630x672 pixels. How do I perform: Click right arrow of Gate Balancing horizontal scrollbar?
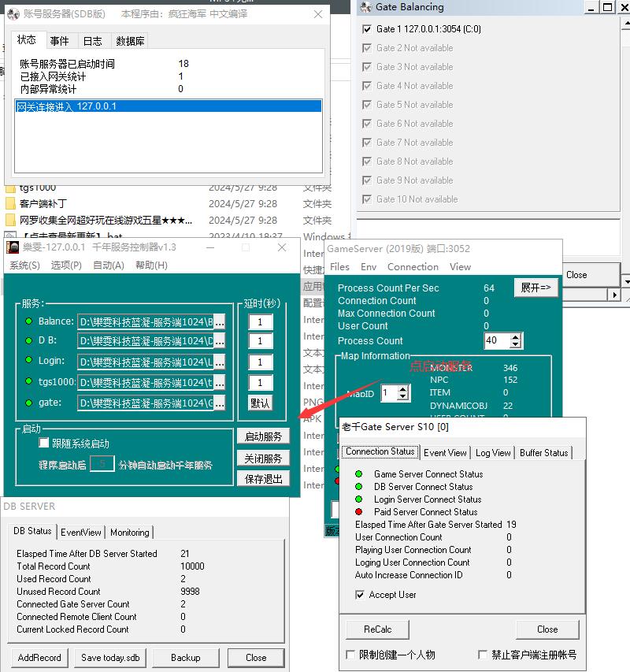click(614, 295)
